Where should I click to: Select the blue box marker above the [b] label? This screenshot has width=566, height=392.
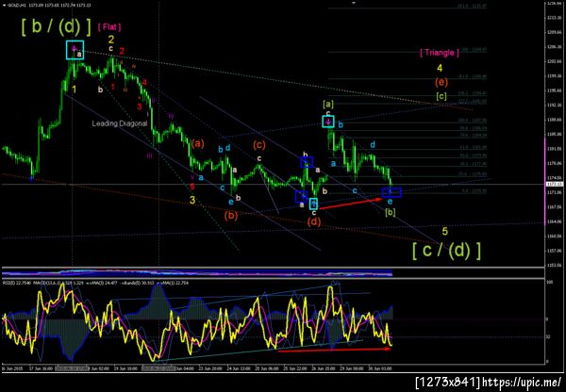coord(391,192)
